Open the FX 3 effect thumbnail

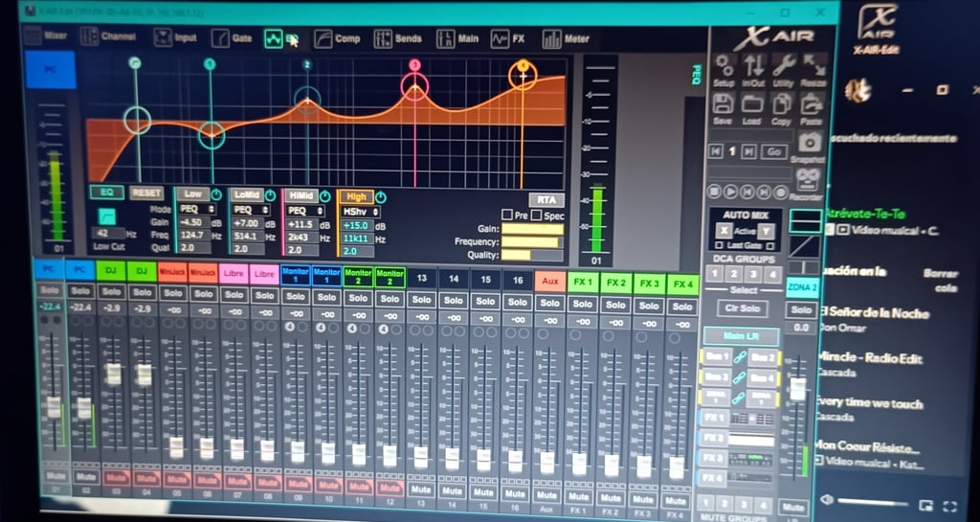coord(750,460)
